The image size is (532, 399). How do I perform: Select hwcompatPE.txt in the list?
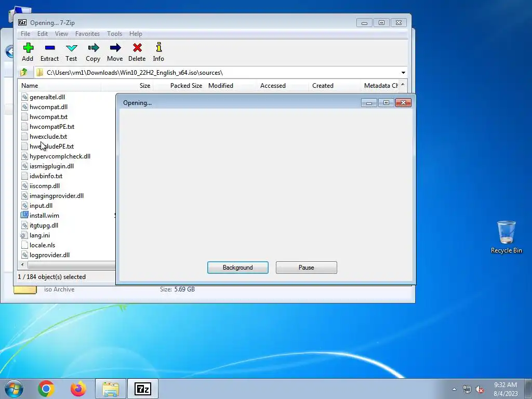pyautogui.click(x=52, y=127)
